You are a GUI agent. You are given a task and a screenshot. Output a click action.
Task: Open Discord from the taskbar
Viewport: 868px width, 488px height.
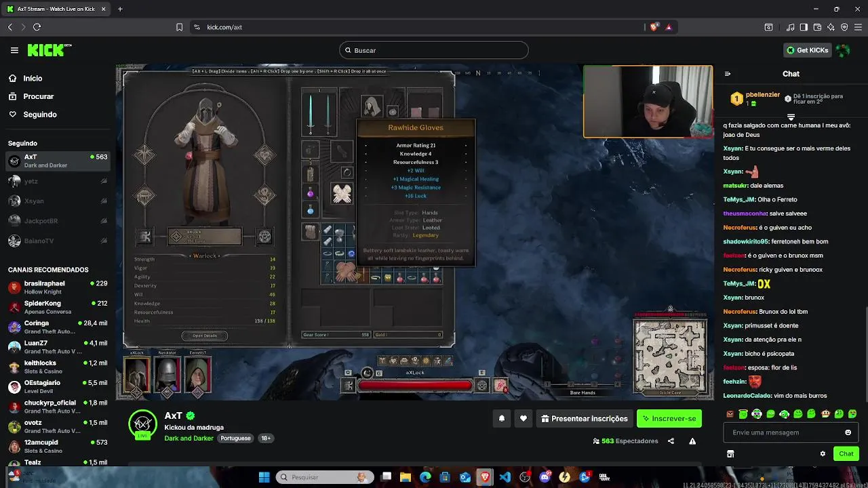(545, 477)
